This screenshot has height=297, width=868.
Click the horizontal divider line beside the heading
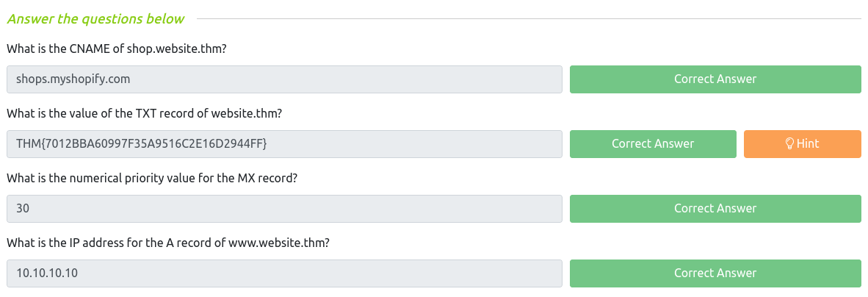point(529,19)
